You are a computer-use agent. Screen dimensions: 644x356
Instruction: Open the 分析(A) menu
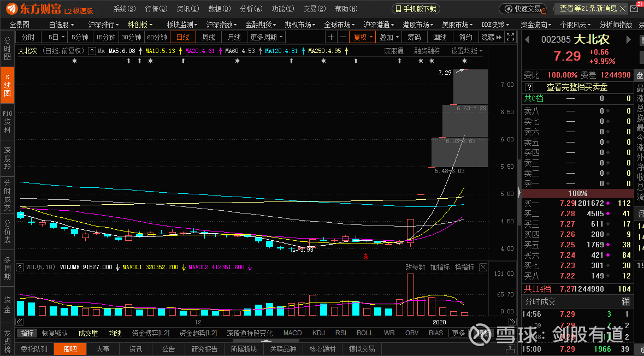click(x=251, y=9)
